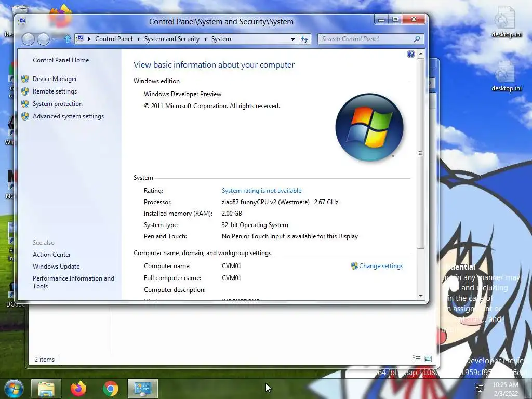
Task: Click System rating is not available link
Action: pyautogui.click(x=261, y=191)
